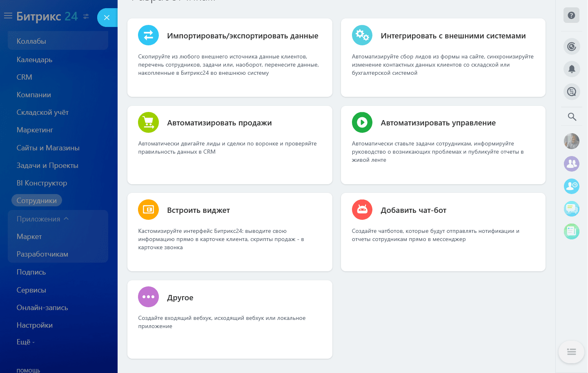
Task: Click the Помощь link at sidebar bottom
Action: click(28, 370)
